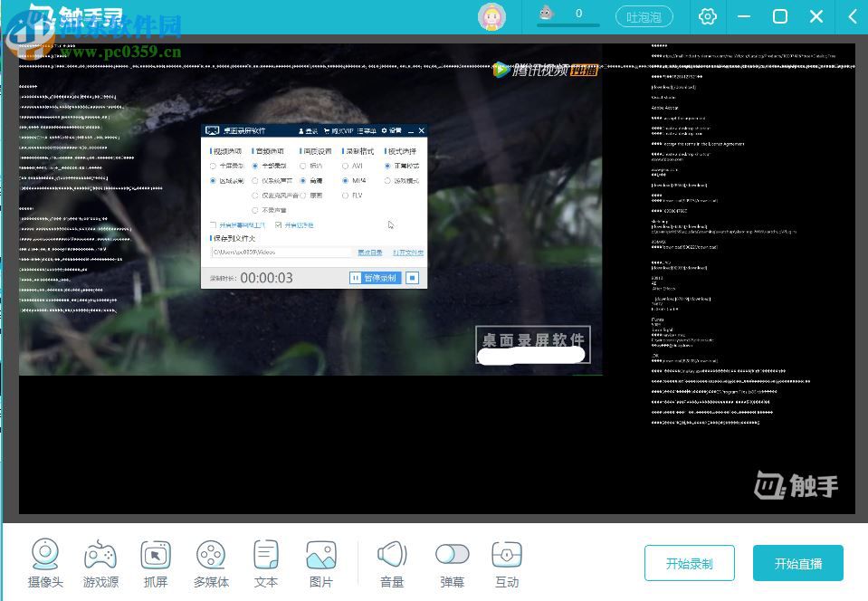Click the recording timer 00:00:03

click(x=266, y=278)
